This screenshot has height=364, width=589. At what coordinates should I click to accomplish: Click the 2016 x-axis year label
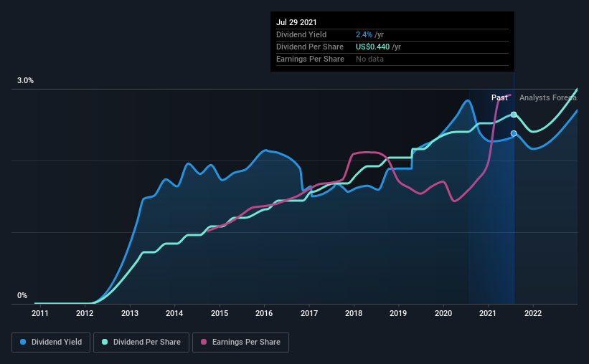click(x=264, y=313)
